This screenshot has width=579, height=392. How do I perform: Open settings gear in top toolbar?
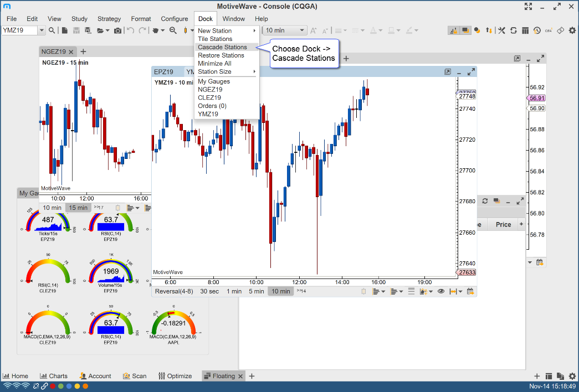pyautogui.click(x=571, y=30)
